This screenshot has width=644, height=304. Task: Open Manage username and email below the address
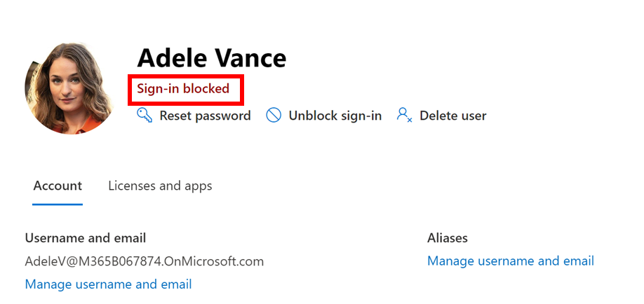point(108,284)
